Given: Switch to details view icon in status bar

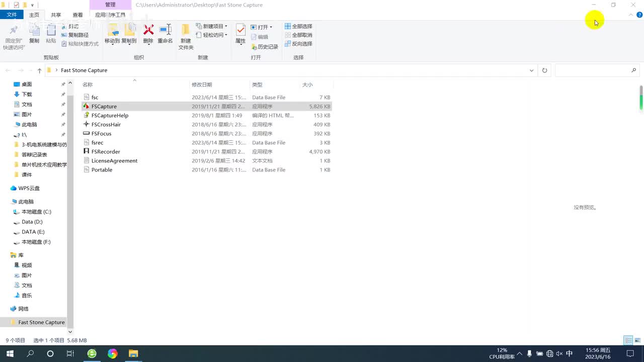Looking at the screenshot, I should tap(628, 340).
